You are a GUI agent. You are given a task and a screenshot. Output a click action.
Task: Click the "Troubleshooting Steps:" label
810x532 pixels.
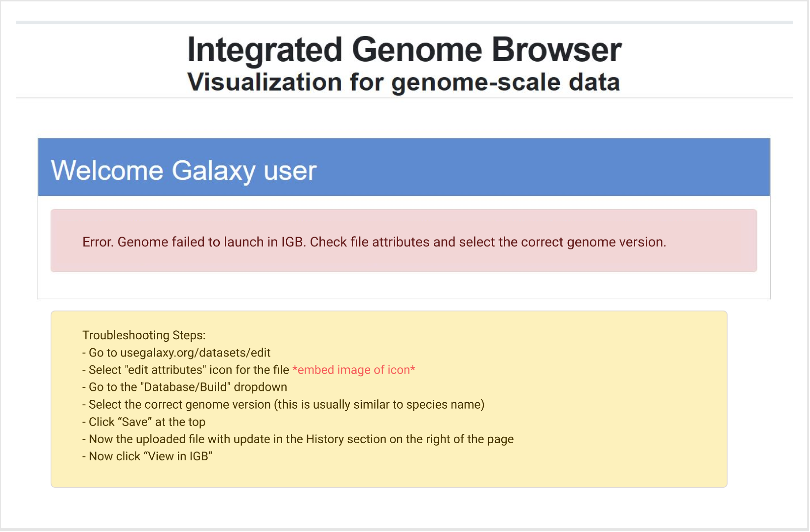coord(144,335)
